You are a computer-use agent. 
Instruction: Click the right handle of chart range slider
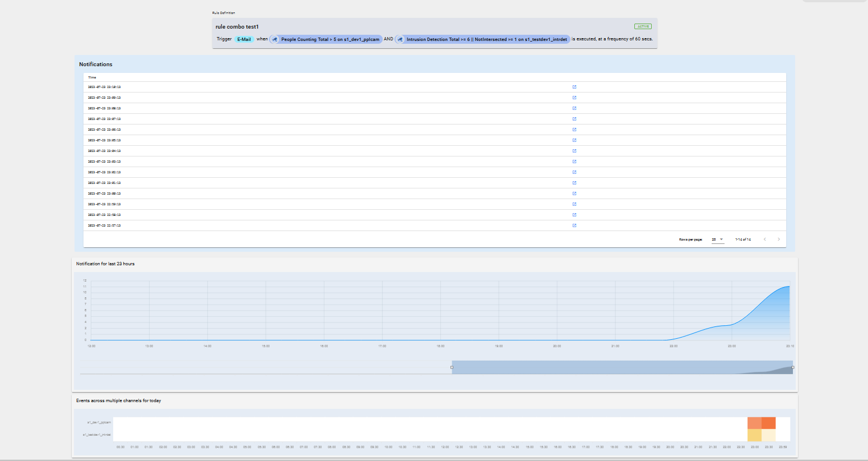tap(792, 367)
